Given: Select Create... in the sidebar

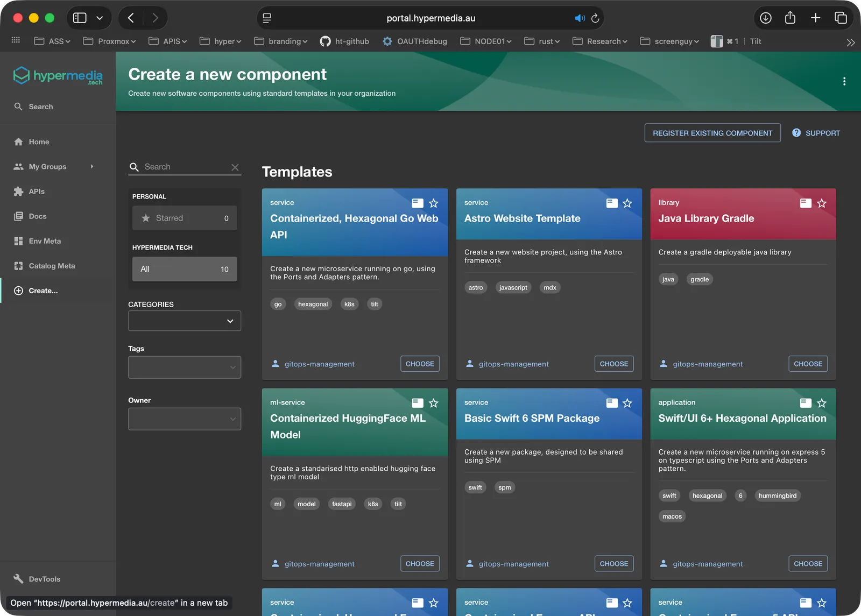Looking at the screenshot, I should point(58,291).
